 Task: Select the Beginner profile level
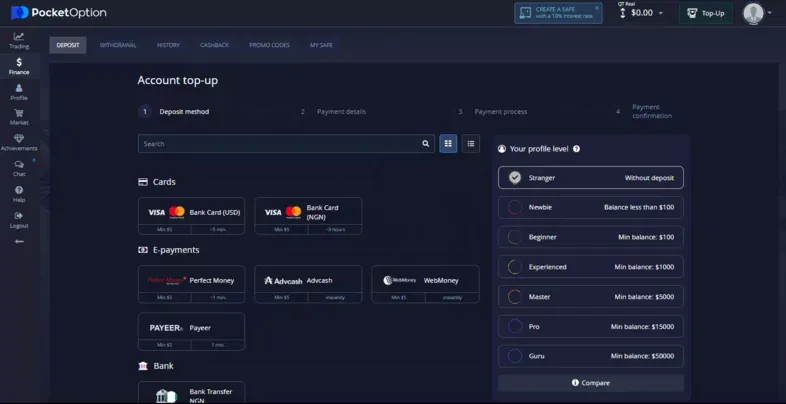pyautogui.click(x=591, y=237)
